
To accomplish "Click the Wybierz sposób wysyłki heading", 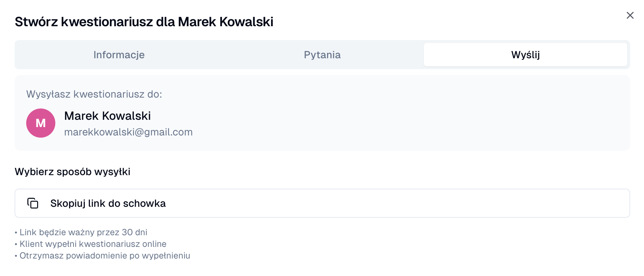I will click(72, 171).
